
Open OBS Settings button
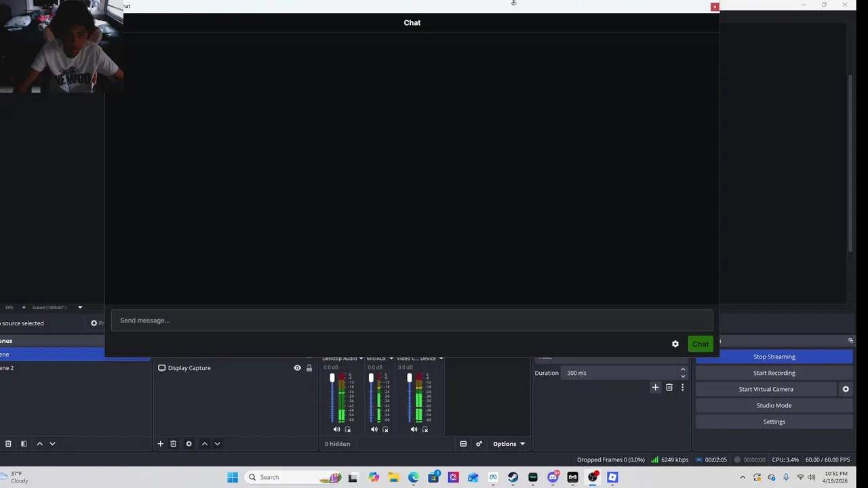[774, 422]
